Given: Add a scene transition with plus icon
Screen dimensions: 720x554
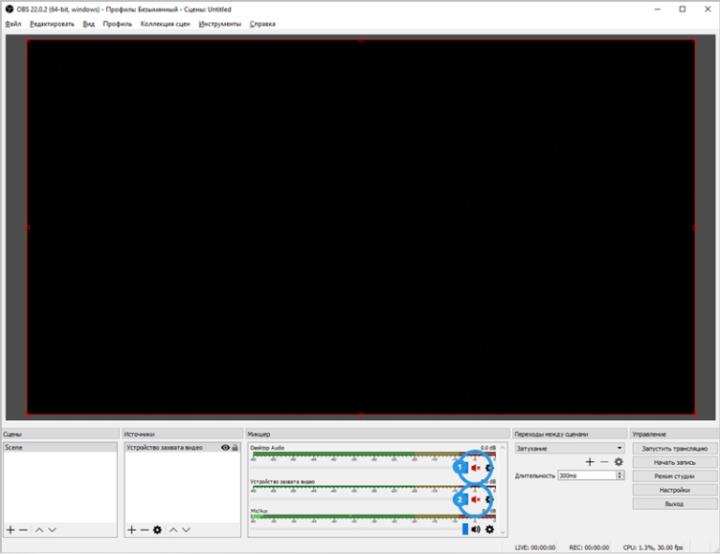Looking at the screenshot, I should pyautogui.click(x=590, y=462).
